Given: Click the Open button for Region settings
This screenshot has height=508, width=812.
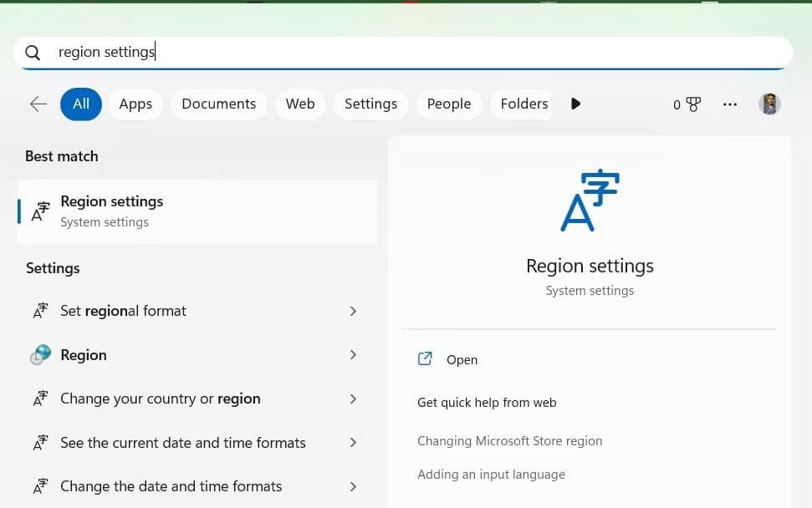Looking at the screenshot, I should [462, 359].
